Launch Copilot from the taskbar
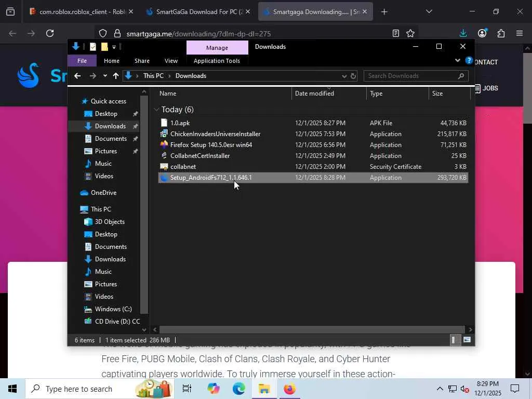 coord(214,389)
